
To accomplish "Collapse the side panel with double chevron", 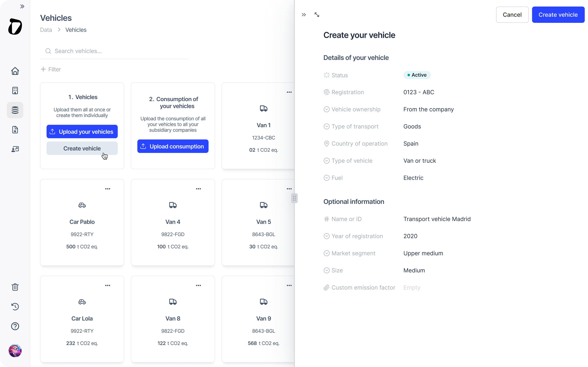I will pos(304,15).
